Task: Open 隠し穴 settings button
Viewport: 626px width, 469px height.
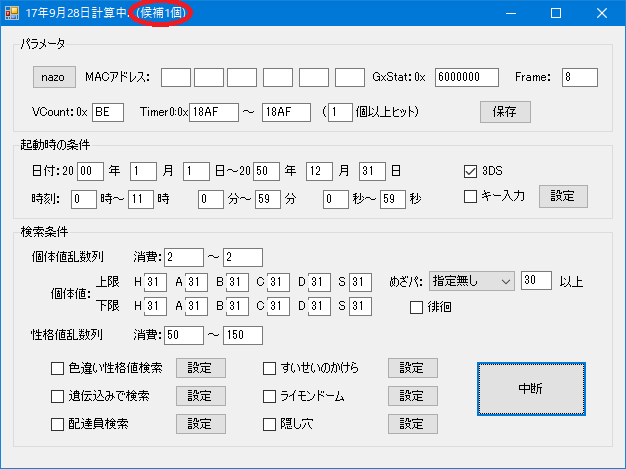Action: pyautogui.click(x=412, y=423)
